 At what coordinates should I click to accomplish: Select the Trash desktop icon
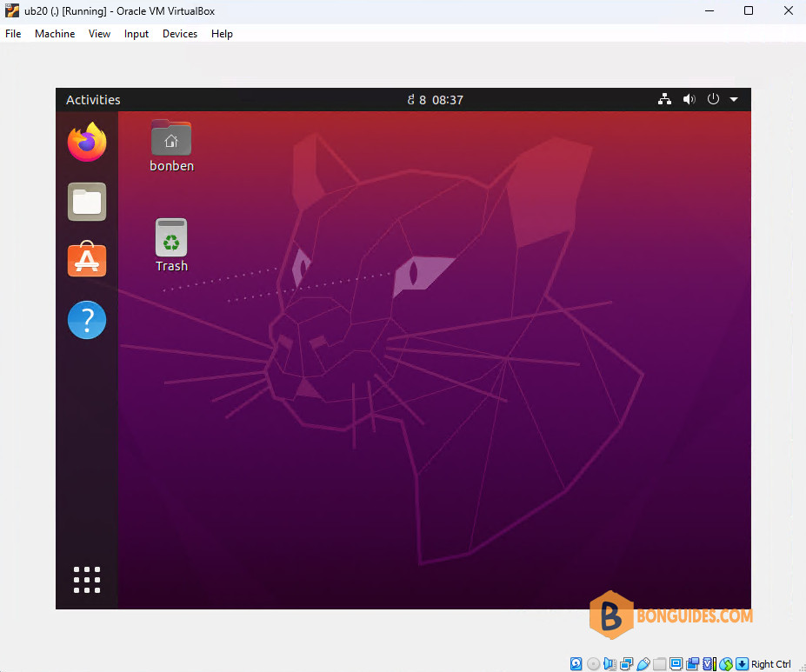click(171, 245)
